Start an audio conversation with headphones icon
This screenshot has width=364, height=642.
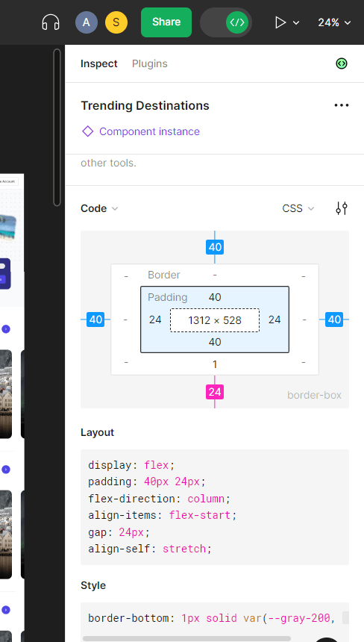pos(51,22)
